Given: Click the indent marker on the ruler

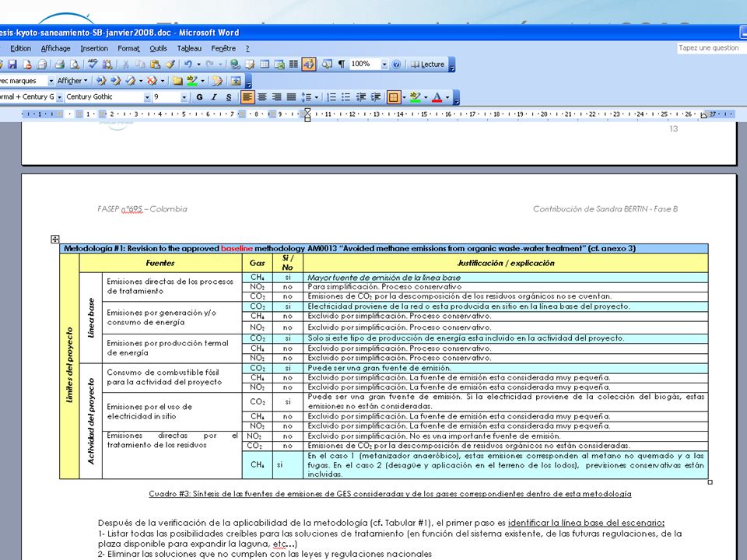Looking at the screenshot, I should tap(307, 114).
